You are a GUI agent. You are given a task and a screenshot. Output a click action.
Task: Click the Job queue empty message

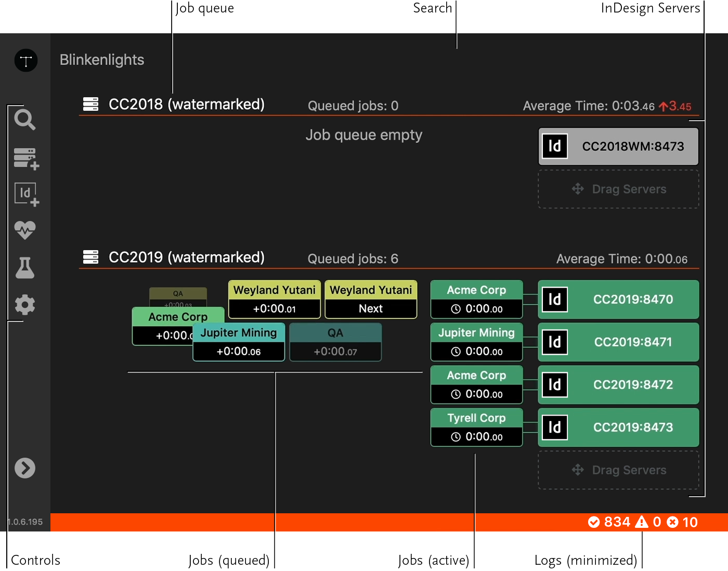tap(364, 135)
